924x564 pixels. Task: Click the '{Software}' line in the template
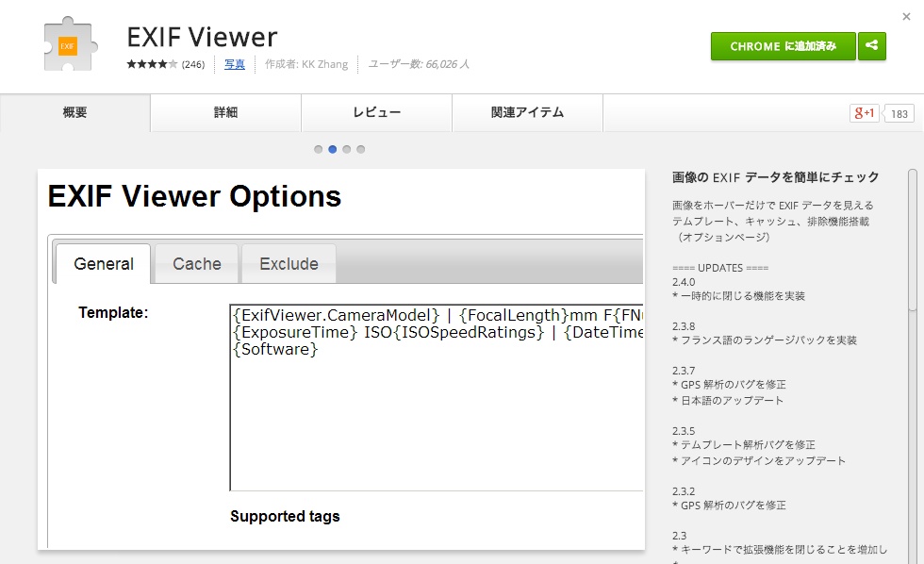click(x=275, y=350)
